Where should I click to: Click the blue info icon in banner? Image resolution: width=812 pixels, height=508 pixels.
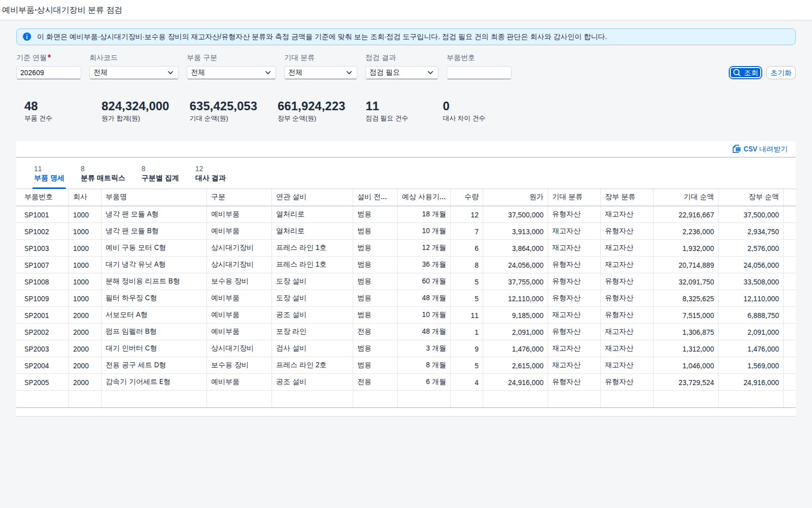click(x=27, y=37)
